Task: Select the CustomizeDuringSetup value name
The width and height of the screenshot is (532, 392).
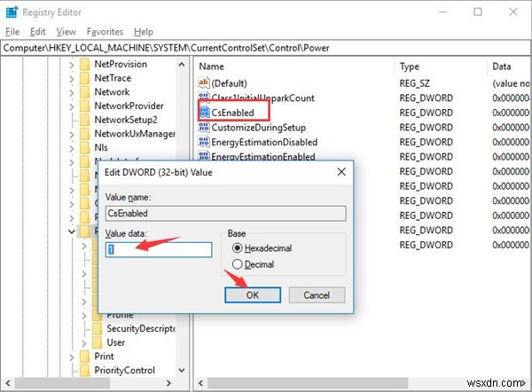Action: pos(259,128)
